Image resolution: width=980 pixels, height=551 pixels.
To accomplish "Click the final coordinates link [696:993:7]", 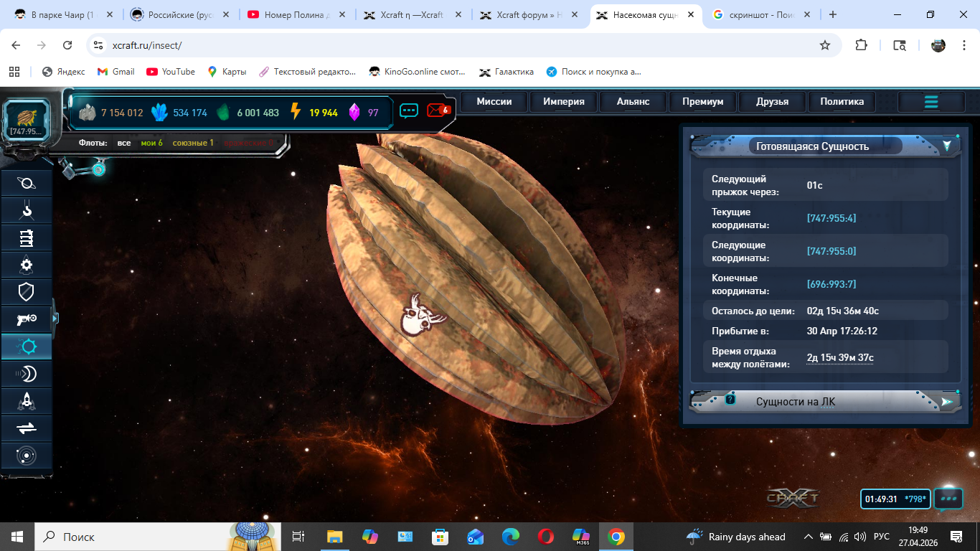I will click(831, 284).
